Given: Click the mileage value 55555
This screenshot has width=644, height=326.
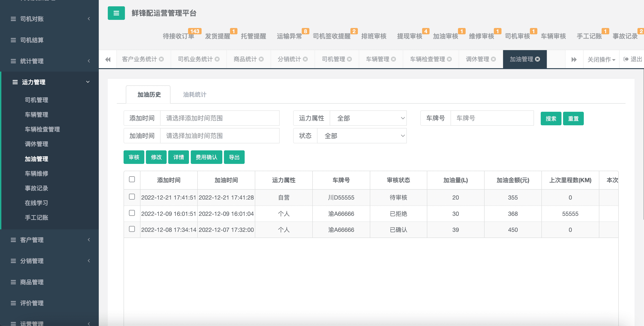Looking at the screenshot, I should click(570, 214).
